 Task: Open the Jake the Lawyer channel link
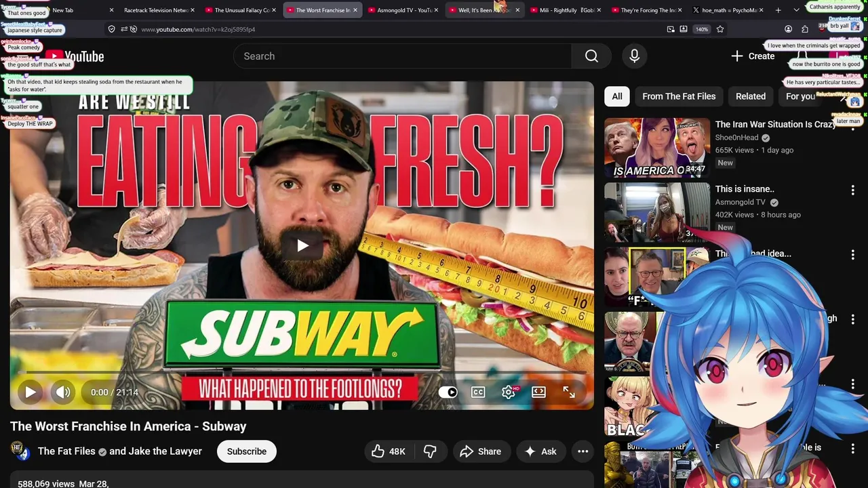tap(165, 451)
